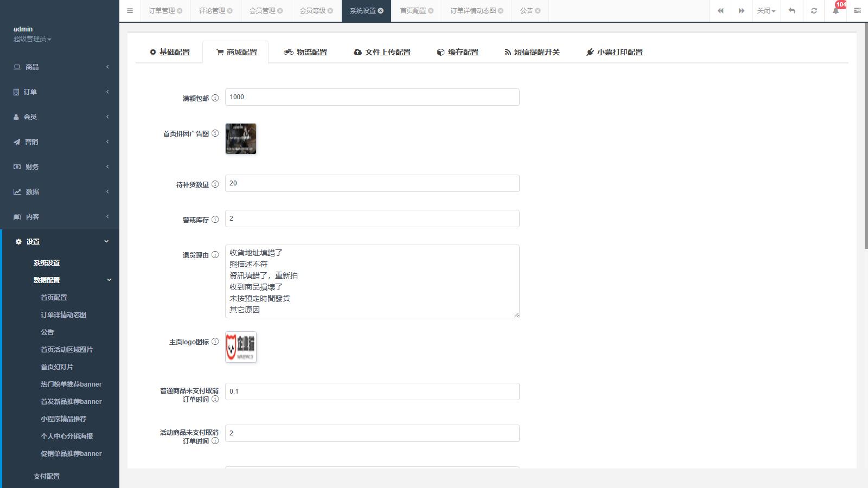Open 首页幻灯片 in the sidebar
The image size is (868, 488).
click(x=57, y=367)
